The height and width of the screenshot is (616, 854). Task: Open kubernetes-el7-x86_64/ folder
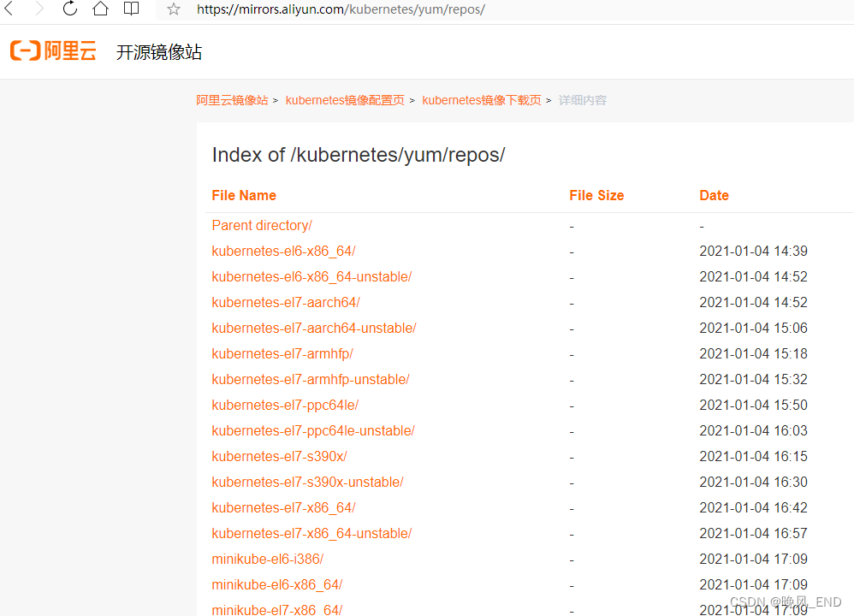pyautogui.click(x=283, y=507)
